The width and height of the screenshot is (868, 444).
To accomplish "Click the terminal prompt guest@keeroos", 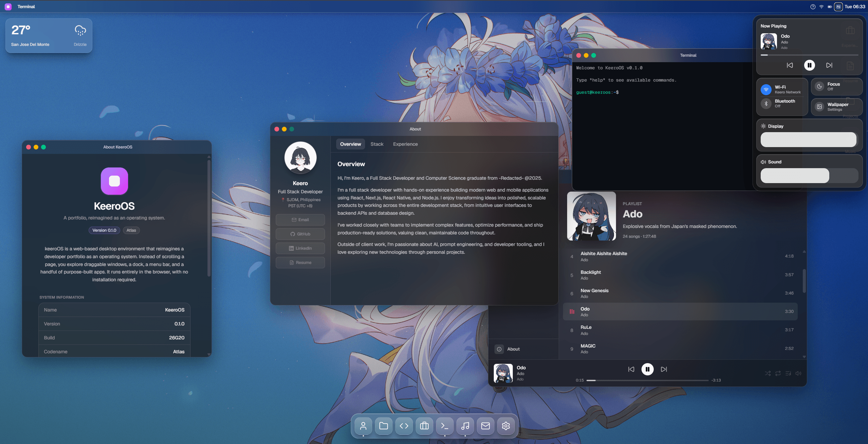I will point(597,92).
